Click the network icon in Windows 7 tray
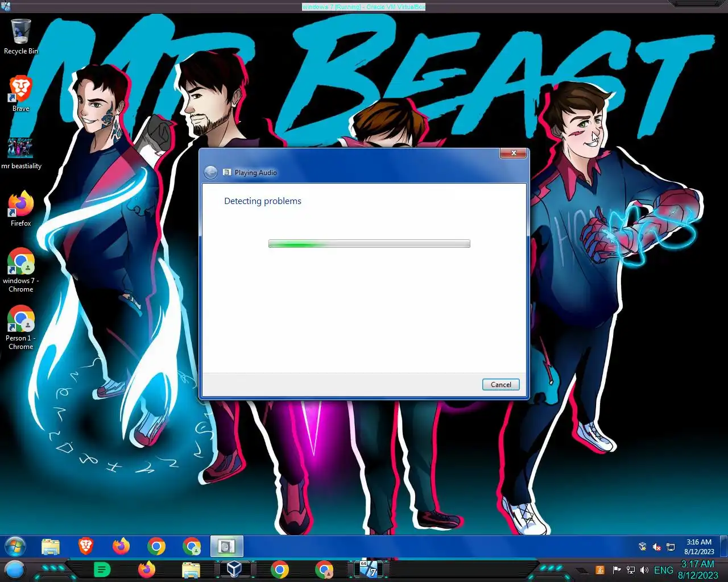 tap(671, 547)
